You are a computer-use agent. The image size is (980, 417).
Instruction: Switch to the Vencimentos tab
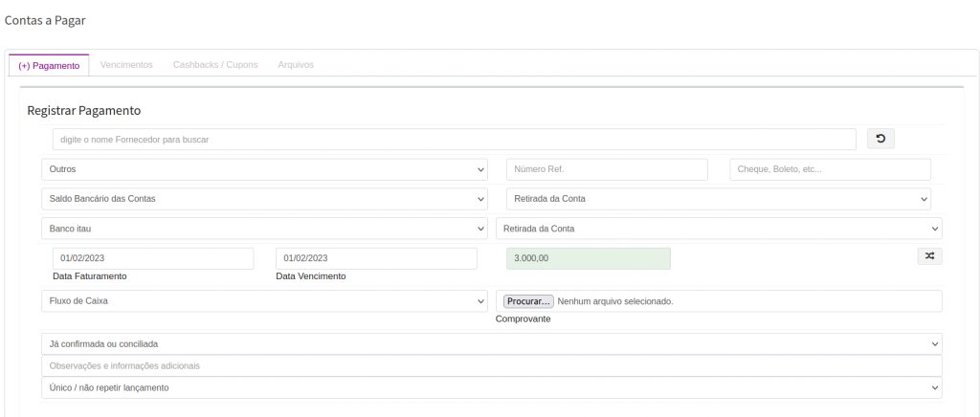pos(126,65)
